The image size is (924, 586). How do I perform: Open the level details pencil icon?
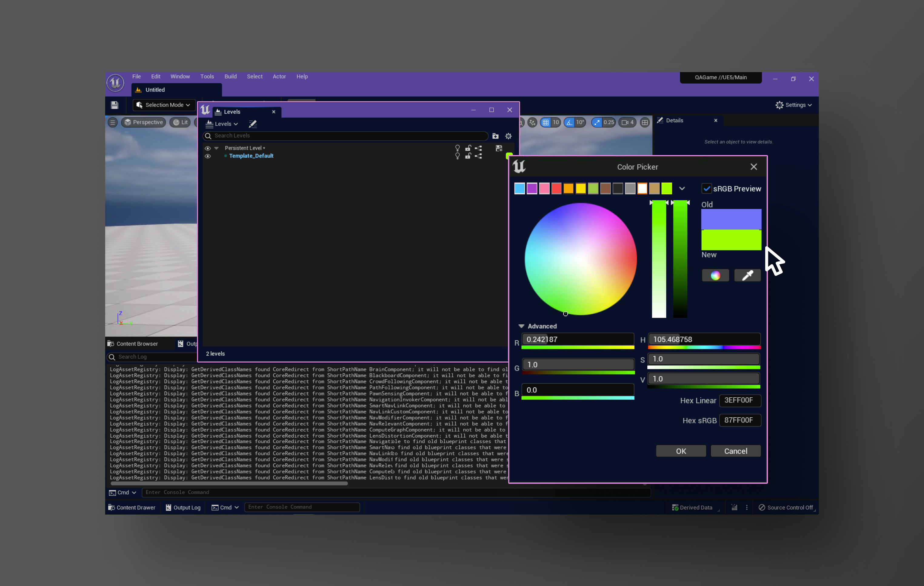252,124
